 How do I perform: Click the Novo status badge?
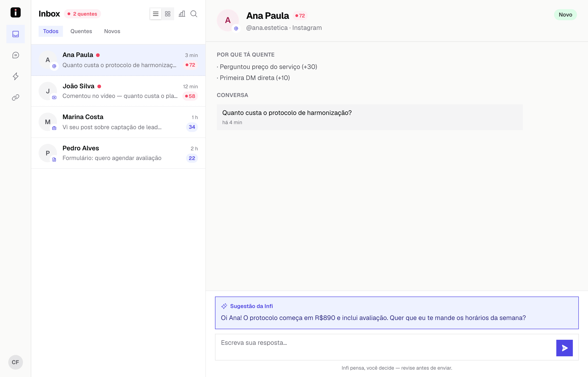pyautogui.click(x=565, y=15)
